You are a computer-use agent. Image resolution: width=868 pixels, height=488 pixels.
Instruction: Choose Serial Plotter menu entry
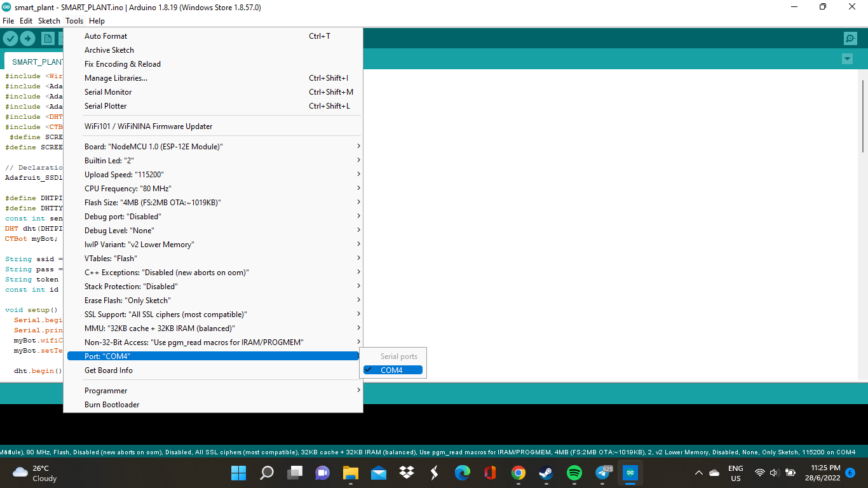coord(213,106)
